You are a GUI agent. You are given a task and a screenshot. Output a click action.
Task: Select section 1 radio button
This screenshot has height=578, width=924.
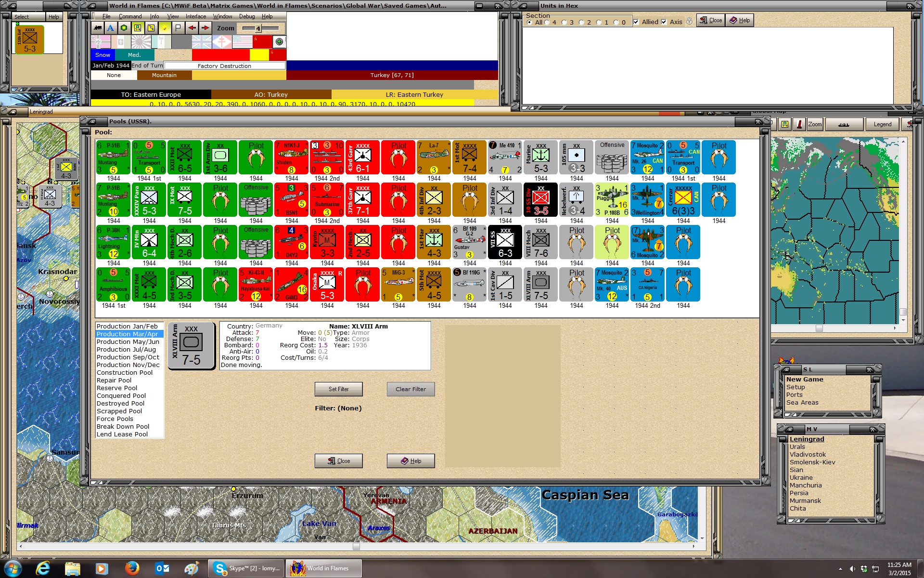click(599, 22)
